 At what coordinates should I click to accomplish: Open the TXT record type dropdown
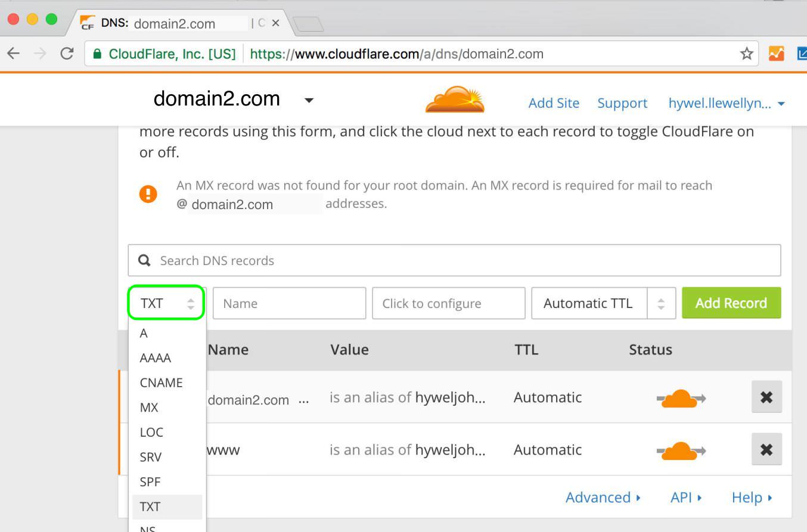(x=167, y=303)
